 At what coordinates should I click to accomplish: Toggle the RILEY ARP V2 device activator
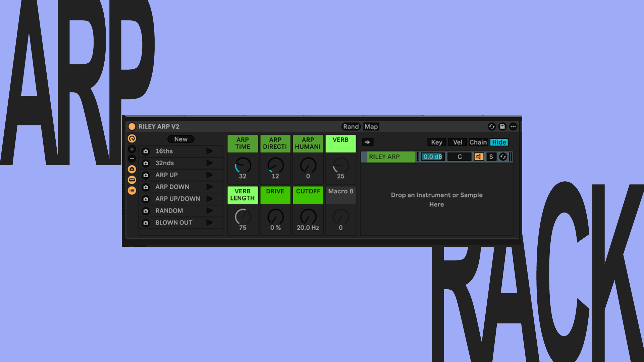pos(132,126)
